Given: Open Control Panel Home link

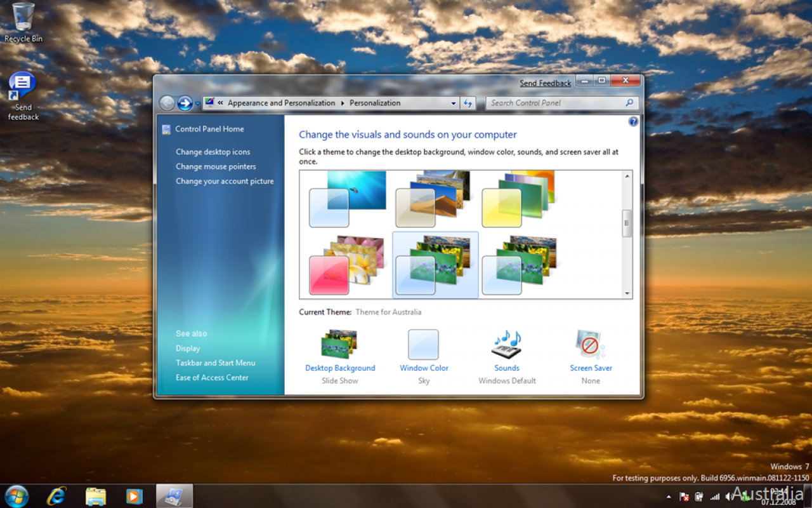Looking at the screenshot, I should 209,129.
